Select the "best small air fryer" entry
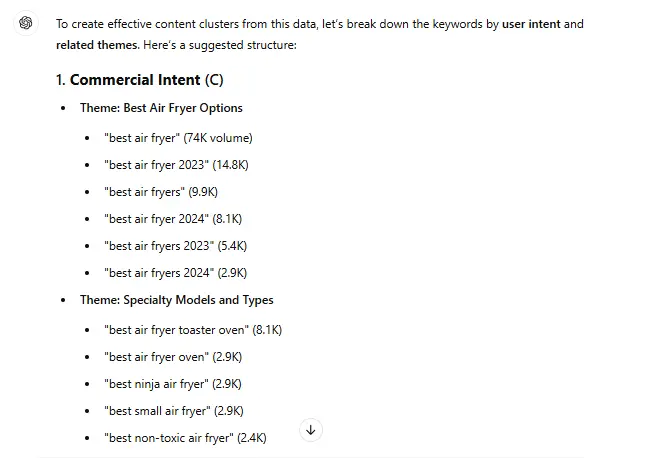Viewport: 650px width, 458px height. tap(173, 411)
